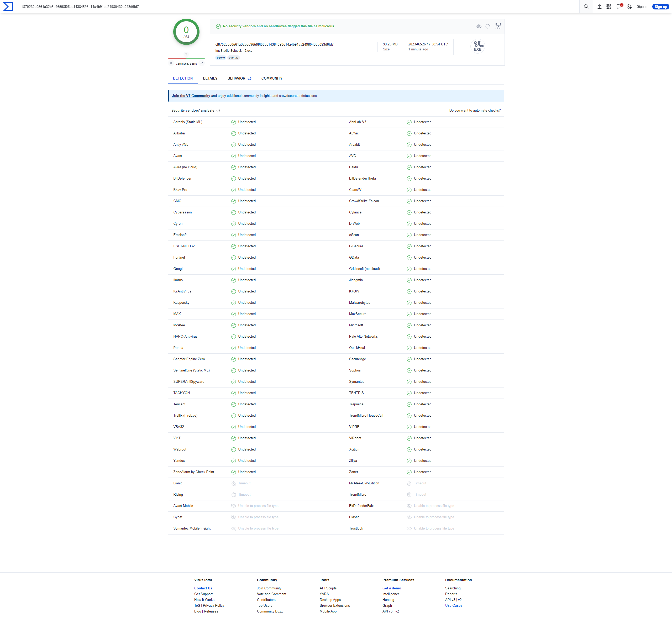672x623 pixels.
Task: Open the VirusTotal apps grid icon
Action: (609, 6)
